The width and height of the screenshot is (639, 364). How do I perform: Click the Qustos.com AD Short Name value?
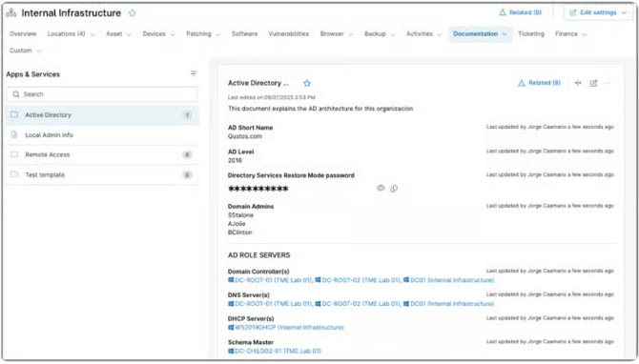point(245,136)
